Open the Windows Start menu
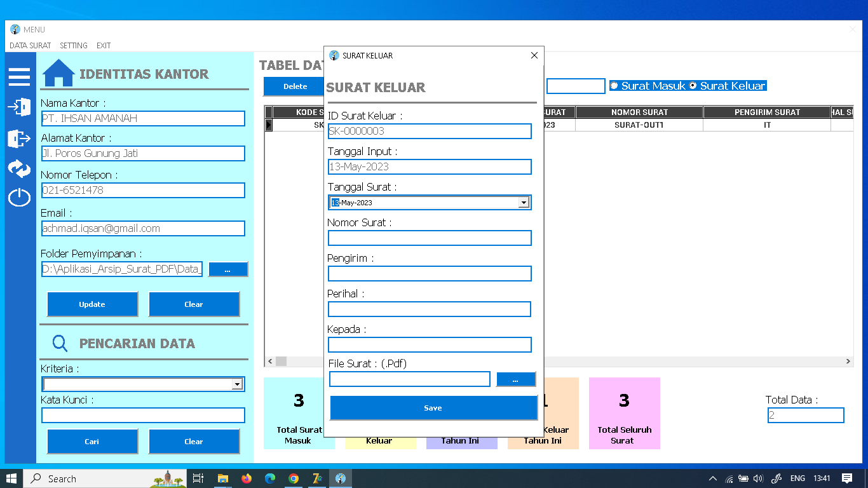The image size is (868, 488). pos(11,478)
